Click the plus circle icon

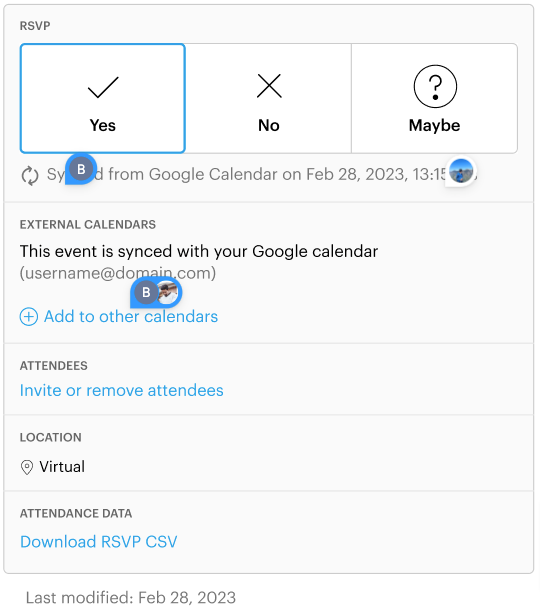coord(29,317)
